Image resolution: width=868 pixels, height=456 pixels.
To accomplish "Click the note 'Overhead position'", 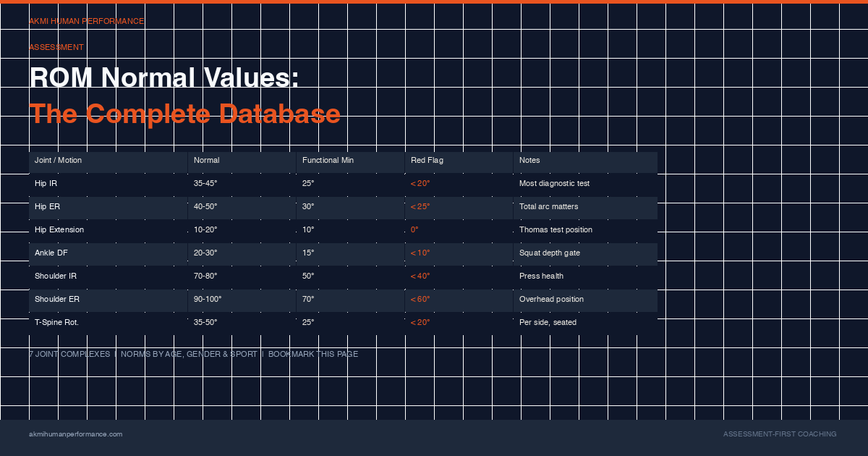I will click(551, 300).
